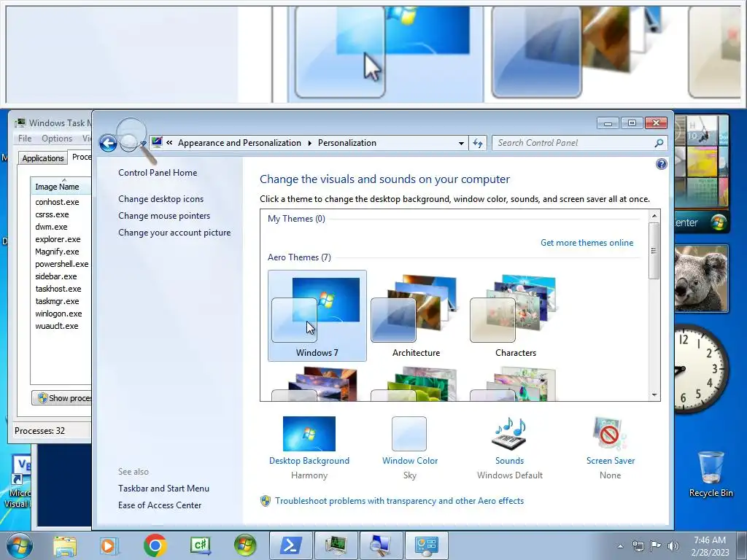Select the Windows 7 Aero theme
This screenshot has width=747, height=560.
(x=317, y=315)
